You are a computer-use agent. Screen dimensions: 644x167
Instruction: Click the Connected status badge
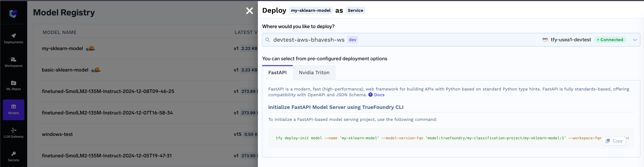[610, 40]
